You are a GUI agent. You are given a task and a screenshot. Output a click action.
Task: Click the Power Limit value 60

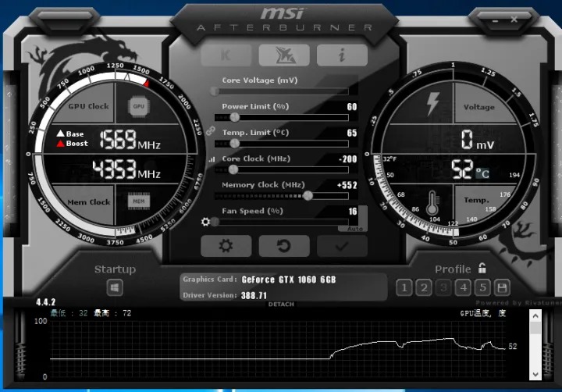coord(351,106)
